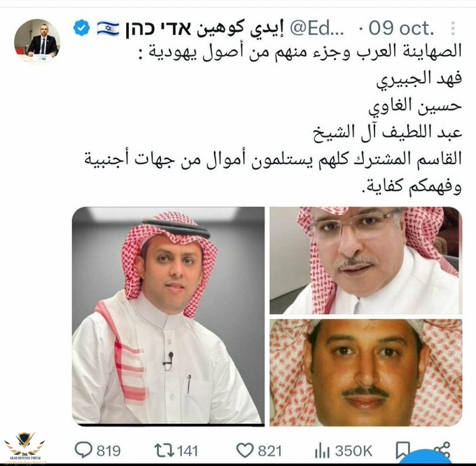Click the Arab Defense Forum logo watermark
Image resolution: width=476 pixels, height=466 pixels.
(24, 448)
